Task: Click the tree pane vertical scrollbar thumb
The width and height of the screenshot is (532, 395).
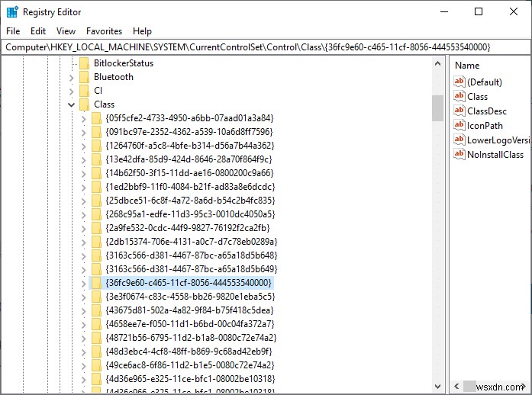Action: pos(437,108)
